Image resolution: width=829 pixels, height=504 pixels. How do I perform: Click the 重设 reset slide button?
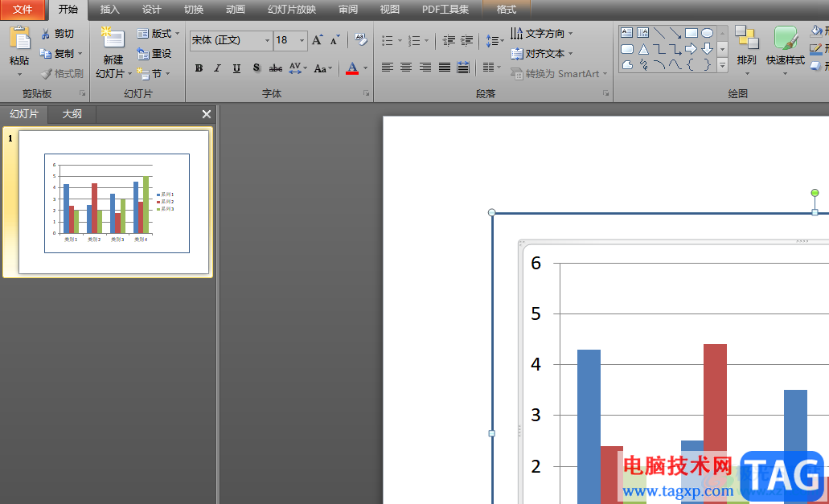pos(154,54)
